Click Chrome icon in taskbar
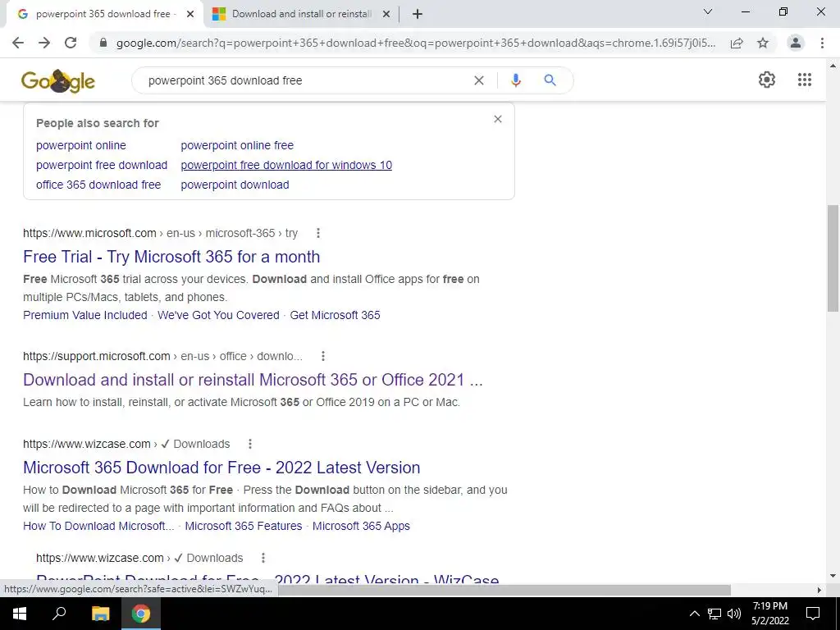The height and width of the screenshot is (630, 840). (x=141, y=614)
